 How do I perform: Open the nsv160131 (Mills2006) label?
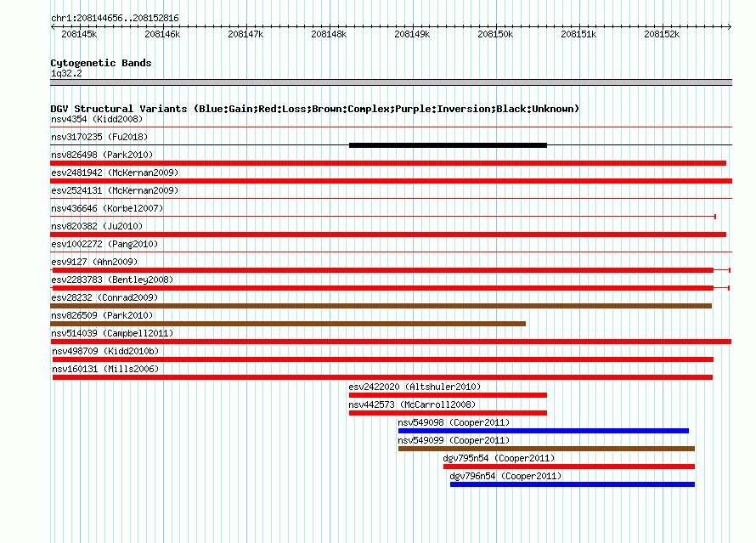(105, 369)
